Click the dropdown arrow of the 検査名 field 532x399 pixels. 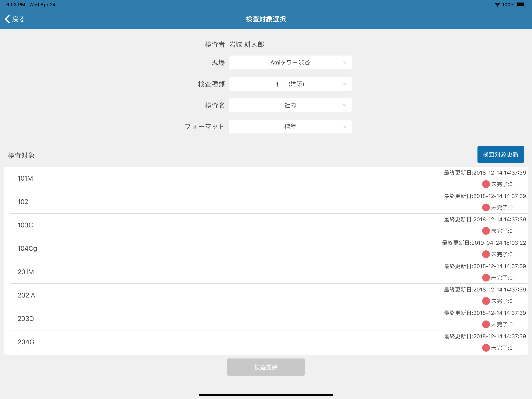coord(345,105)
